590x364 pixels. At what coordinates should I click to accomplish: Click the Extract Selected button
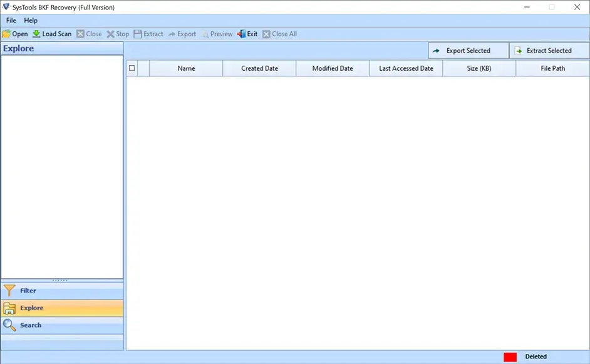549,51
